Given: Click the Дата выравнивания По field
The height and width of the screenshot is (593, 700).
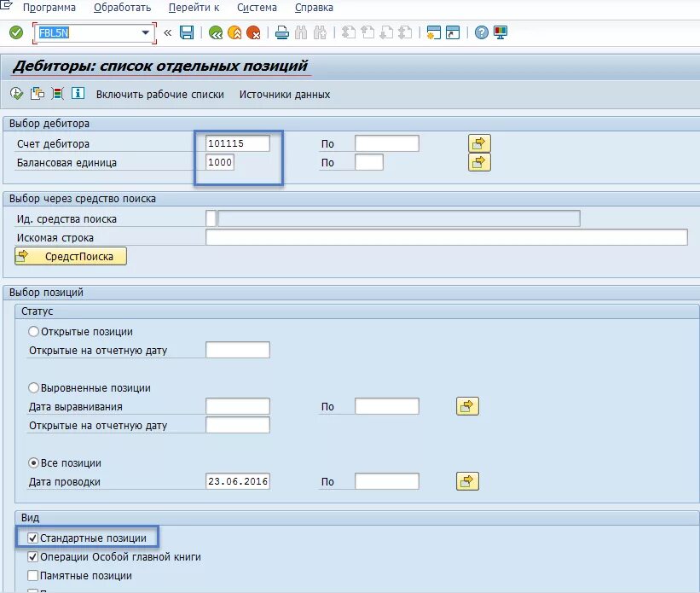Looking at the screenshot, I should pos(387,406).
